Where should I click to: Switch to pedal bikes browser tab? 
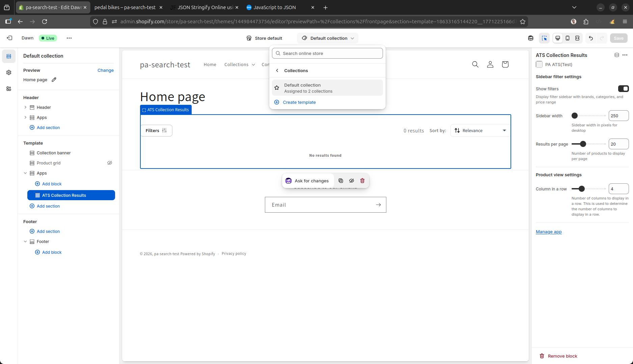pyautogui.click(x=125, y=7)
